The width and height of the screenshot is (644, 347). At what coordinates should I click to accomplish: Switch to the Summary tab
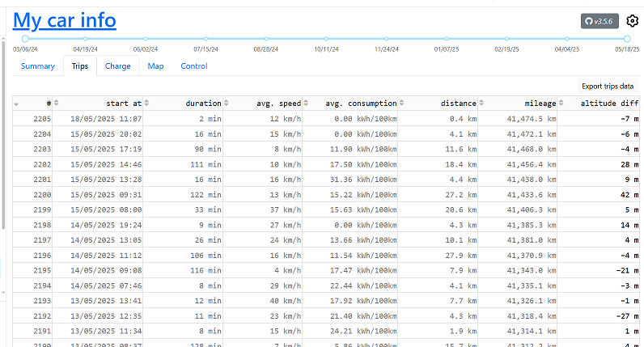point(38,66)
